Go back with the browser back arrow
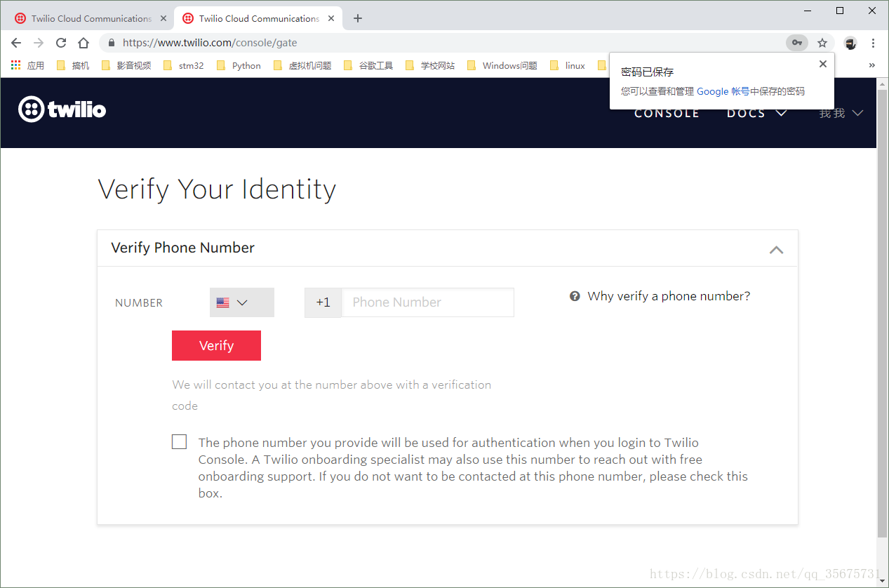Screen dimensions: 889x588 [16, 43]
